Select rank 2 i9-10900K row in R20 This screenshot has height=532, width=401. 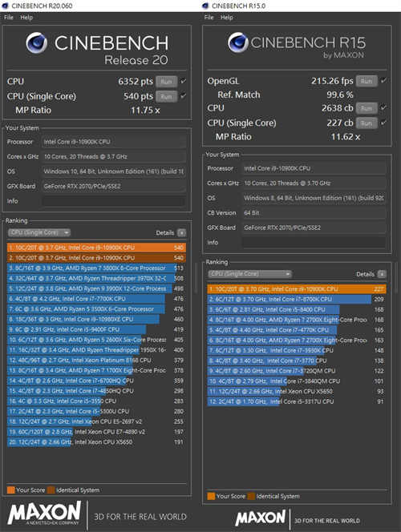click(96, 258)
